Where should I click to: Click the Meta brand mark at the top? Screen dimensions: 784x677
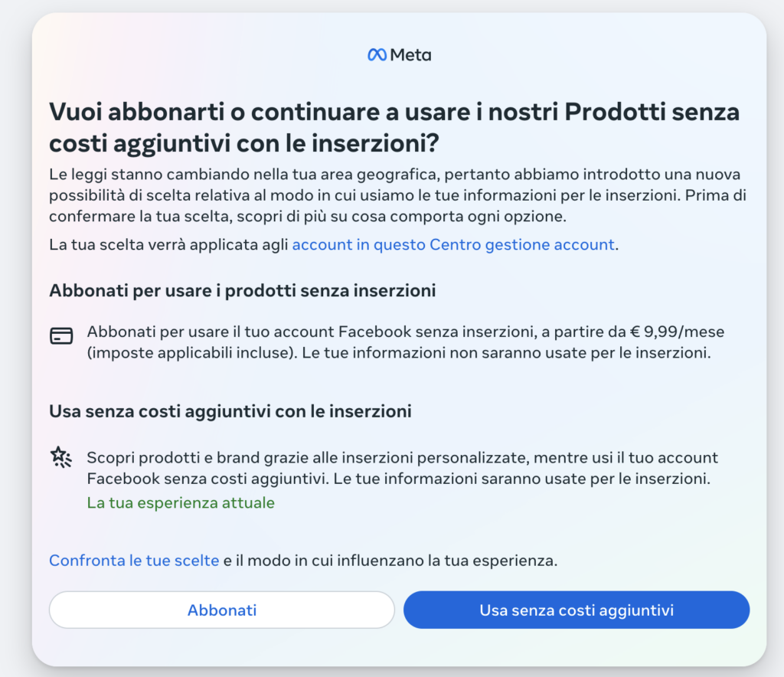pyautogui.click(x=377, y=54)
